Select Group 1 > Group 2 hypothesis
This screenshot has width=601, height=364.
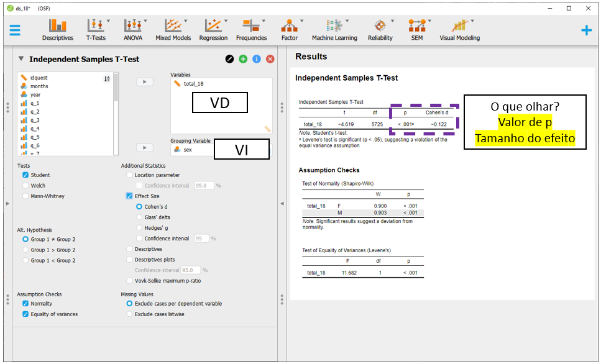point(25,250)
